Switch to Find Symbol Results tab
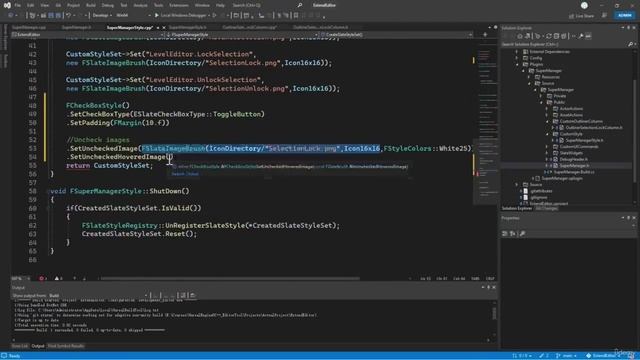The height and width of the screenshot is (360, 640). point(66,346)
